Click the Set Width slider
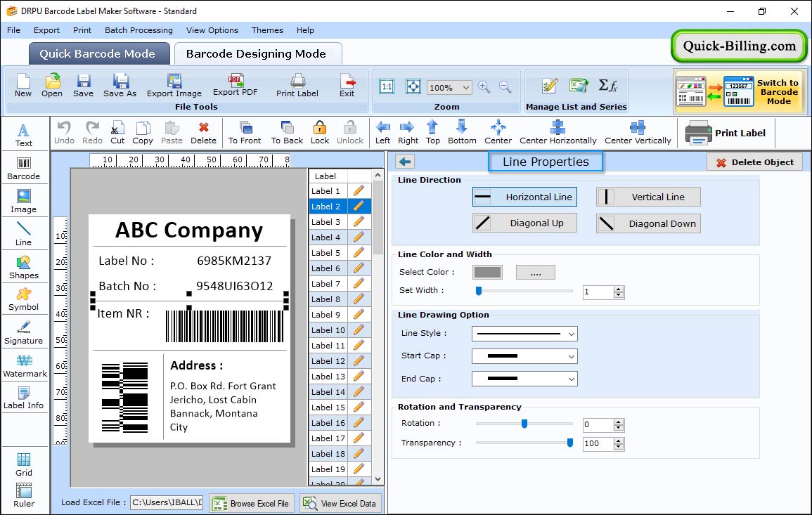 click(x=524, y=291)
